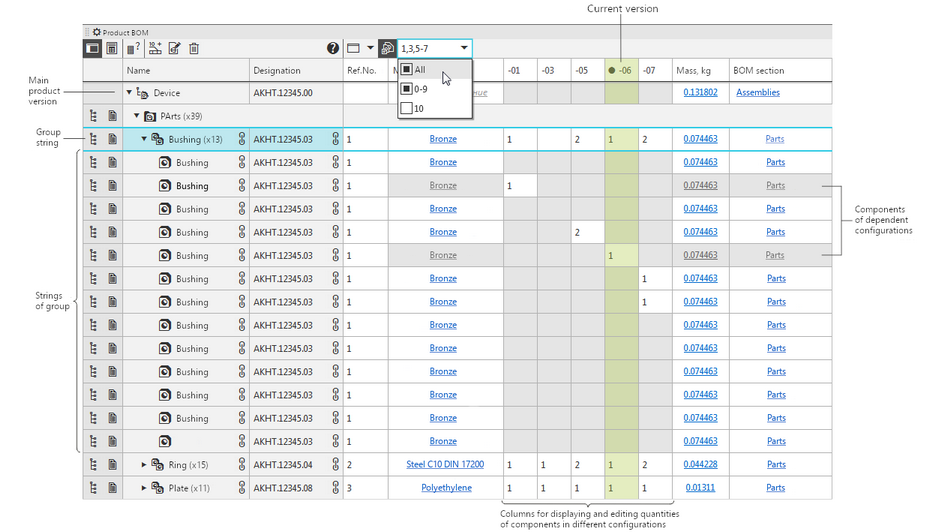Expand the Ring (x15) group
Viewport: 930px width, 532px height.
144,464
